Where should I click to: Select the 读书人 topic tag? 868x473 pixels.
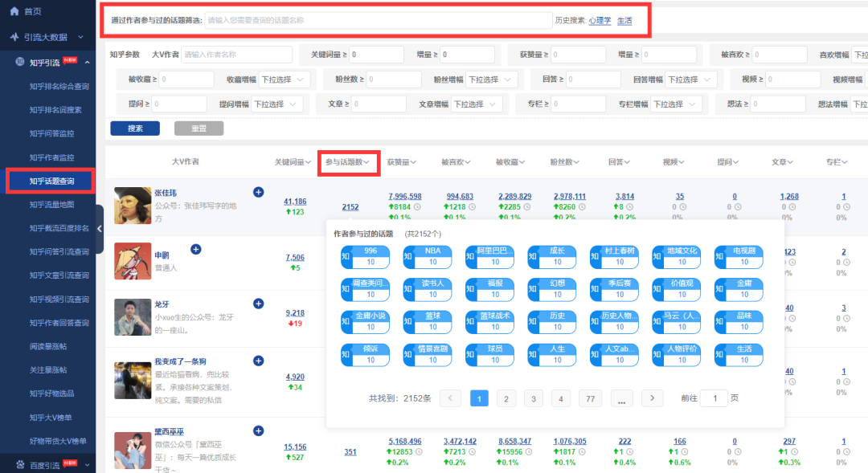pos(428,289)
